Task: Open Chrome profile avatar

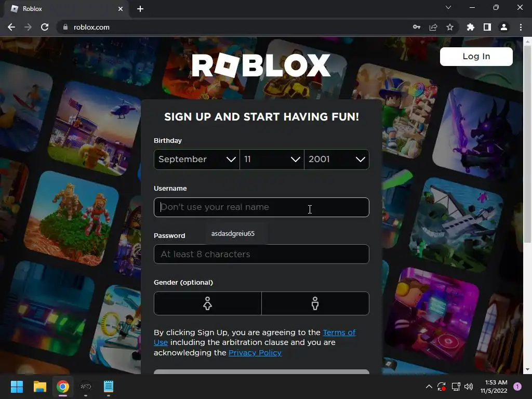Action: pos(504,27)
